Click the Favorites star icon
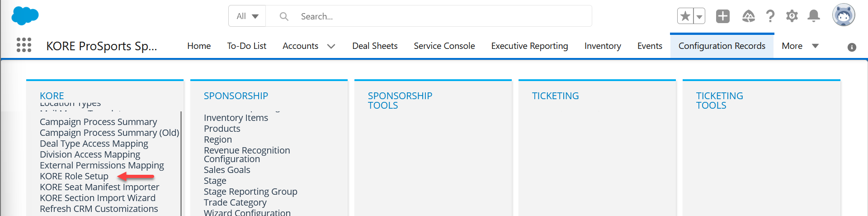 pos(685,16)
